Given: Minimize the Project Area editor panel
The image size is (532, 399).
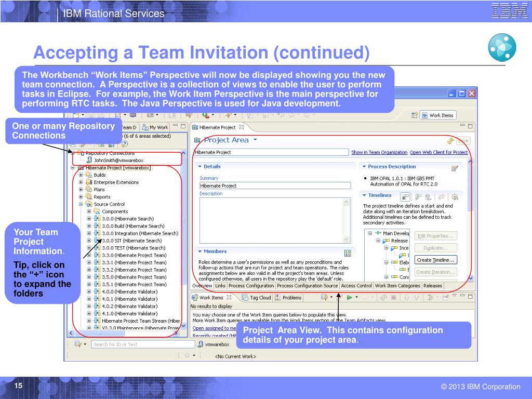Looking at the screenshot, I should coord(462,126).
